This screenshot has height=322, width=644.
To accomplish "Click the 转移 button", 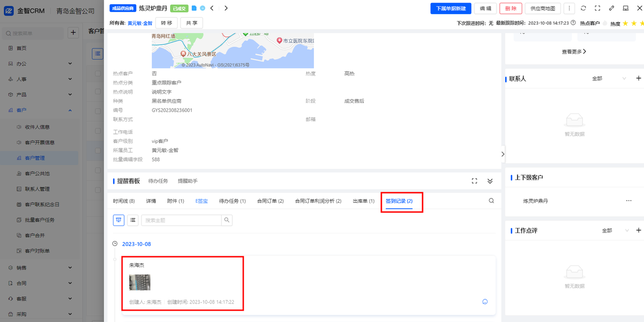I will 167,23.
